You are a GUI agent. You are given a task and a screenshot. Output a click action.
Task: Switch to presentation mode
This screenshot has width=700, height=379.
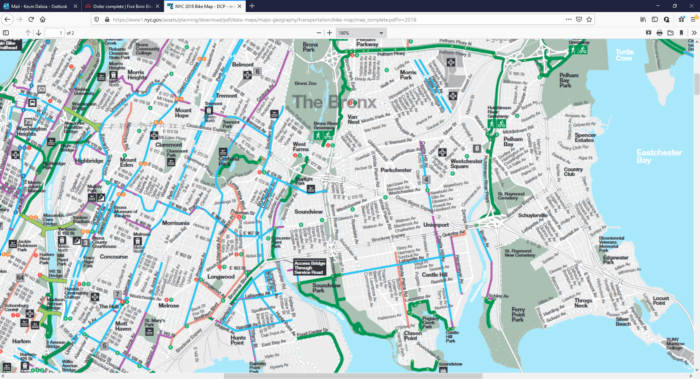(649, 33)
